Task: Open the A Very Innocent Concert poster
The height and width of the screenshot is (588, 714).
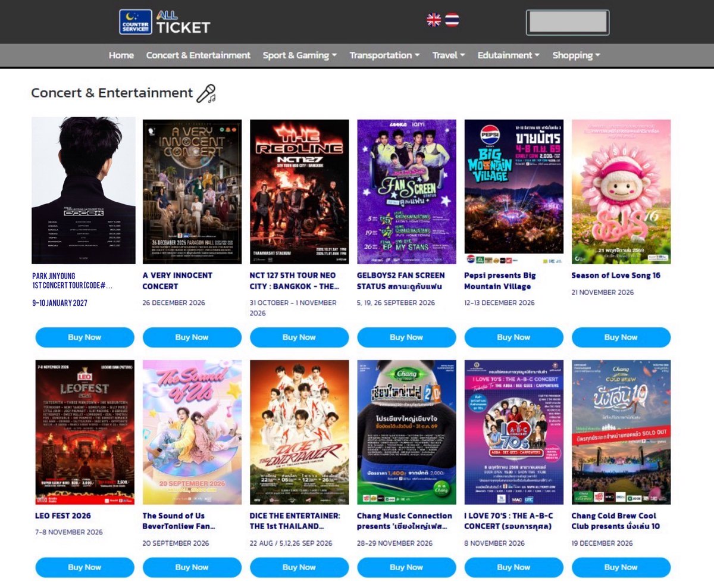Action: point(192,192)
